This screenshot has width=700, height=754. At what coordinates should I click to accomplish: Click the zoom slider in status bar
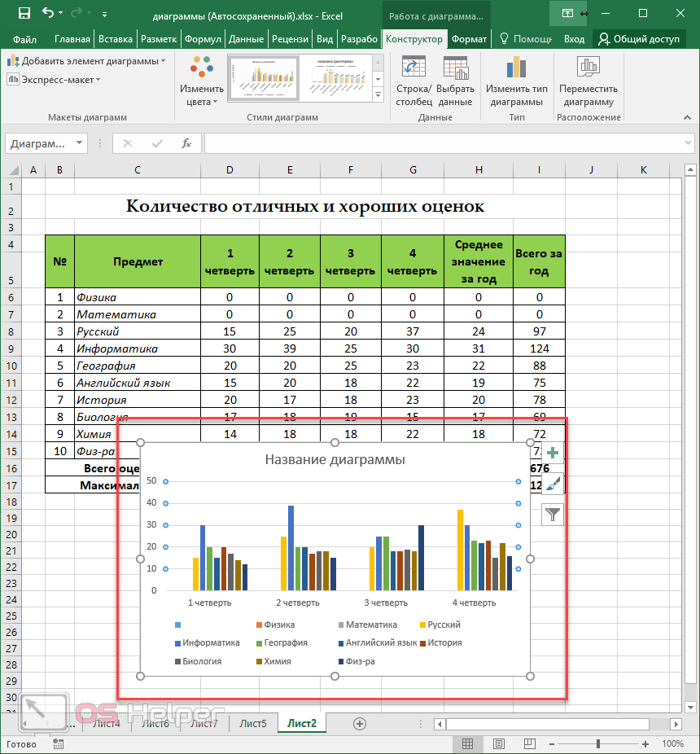[598, 743]
